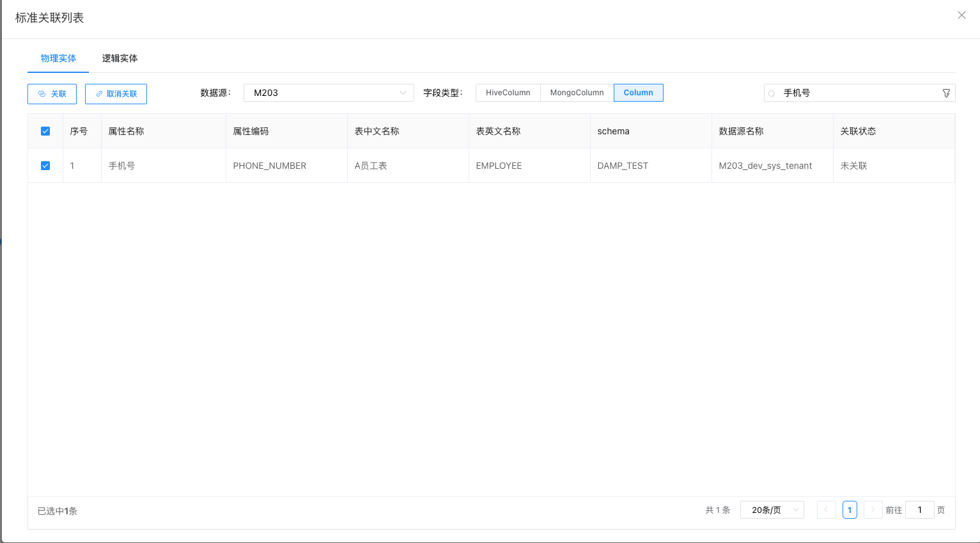980x543 pixels.
Task: Close the 标准关联列表 dialog
Action: (961, 15)
